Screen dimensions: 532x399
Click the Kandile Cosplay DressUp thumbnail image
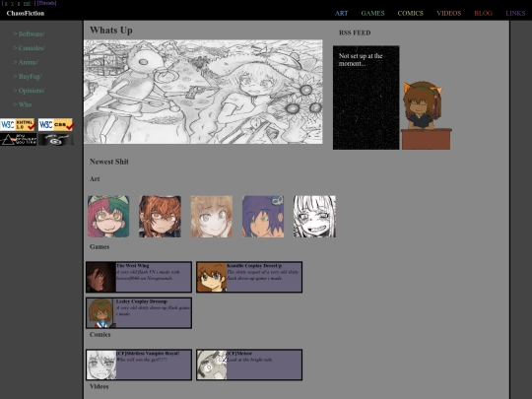(212, 277)
